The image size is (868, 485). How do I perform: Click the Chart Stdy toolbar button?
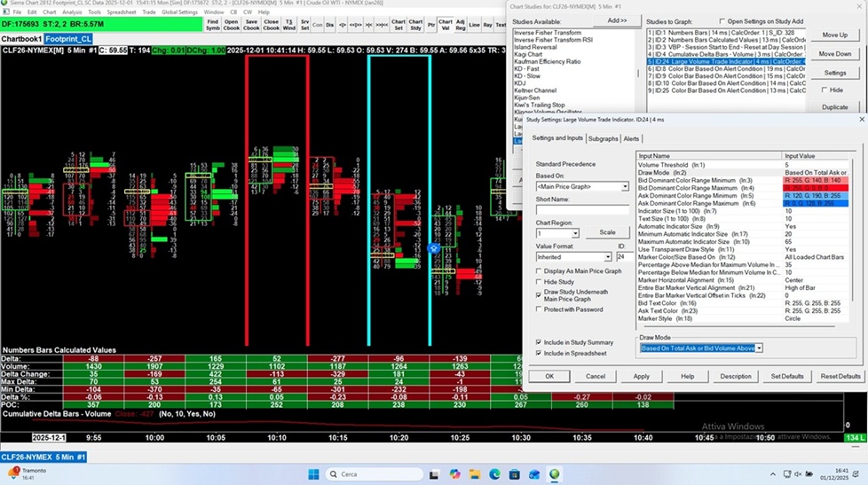point(415,25)
